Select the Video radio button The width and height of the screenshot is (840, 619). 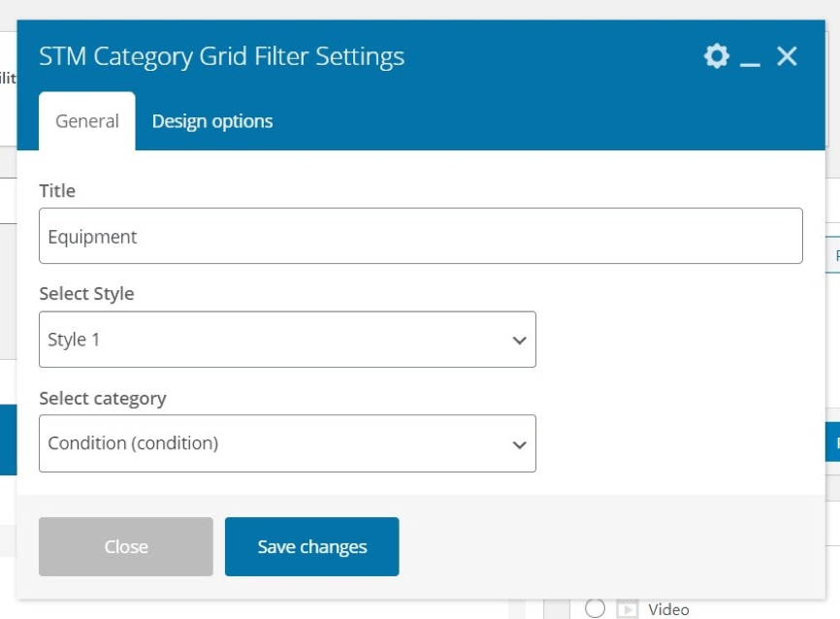point(595,608)
